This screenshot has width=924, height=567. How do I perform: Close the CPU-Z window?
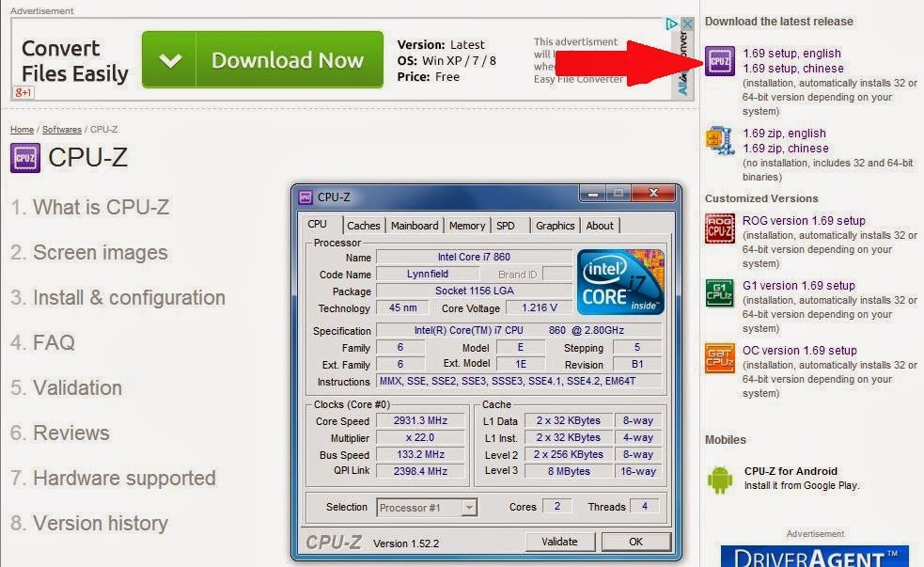(653, 193)
